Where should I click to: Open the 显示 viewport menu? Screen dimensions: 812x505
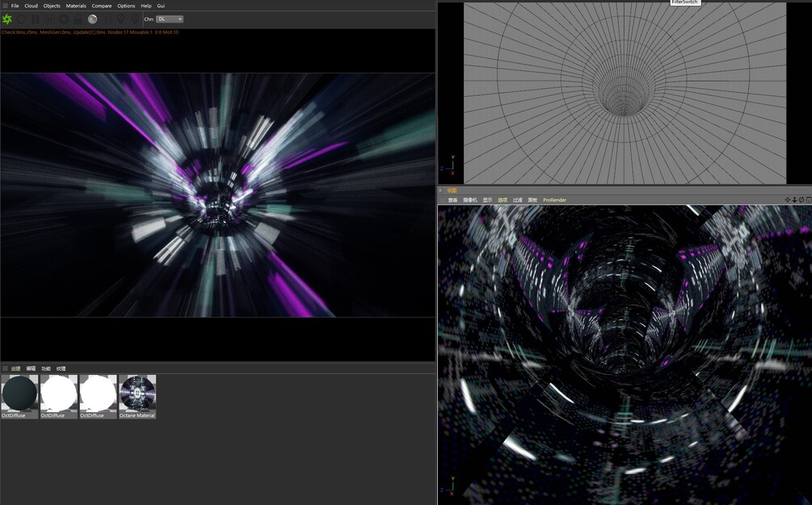tap(488, 200)
